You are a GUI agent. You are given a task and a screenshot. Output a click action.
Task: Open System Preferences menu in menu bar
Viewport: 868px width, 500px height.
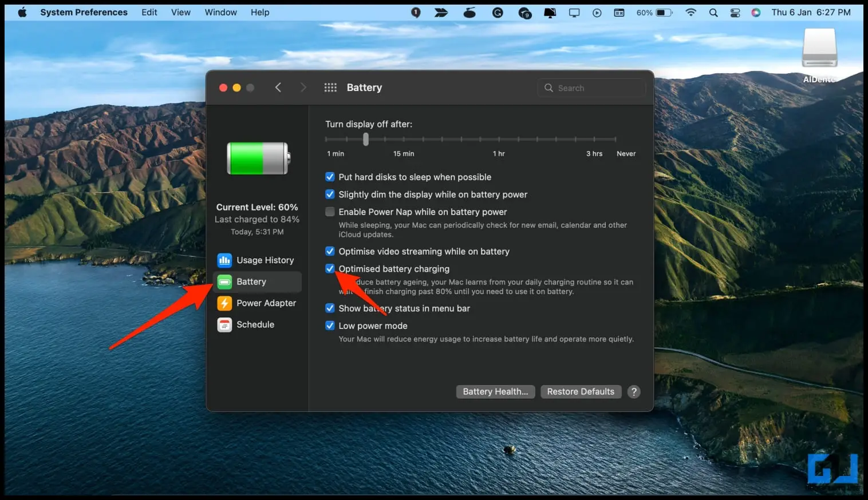[84, 12]
